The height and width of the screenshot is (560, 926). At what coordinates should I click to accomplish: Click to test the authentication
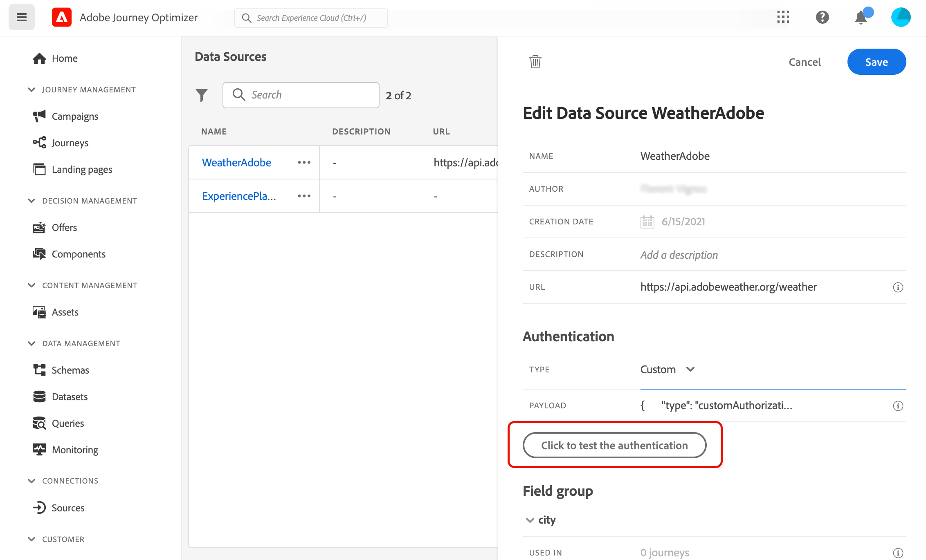614,445
